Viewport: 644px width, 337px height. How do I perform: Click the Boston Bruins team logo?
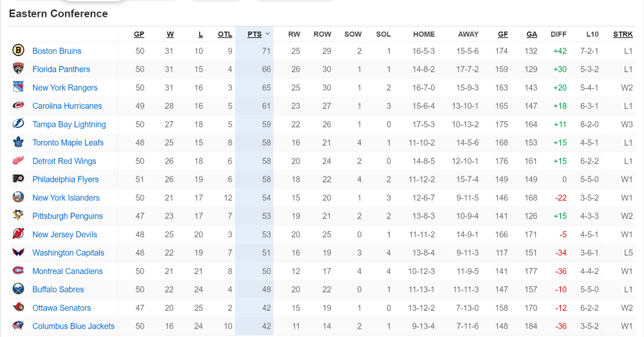(x=18, y=50)
